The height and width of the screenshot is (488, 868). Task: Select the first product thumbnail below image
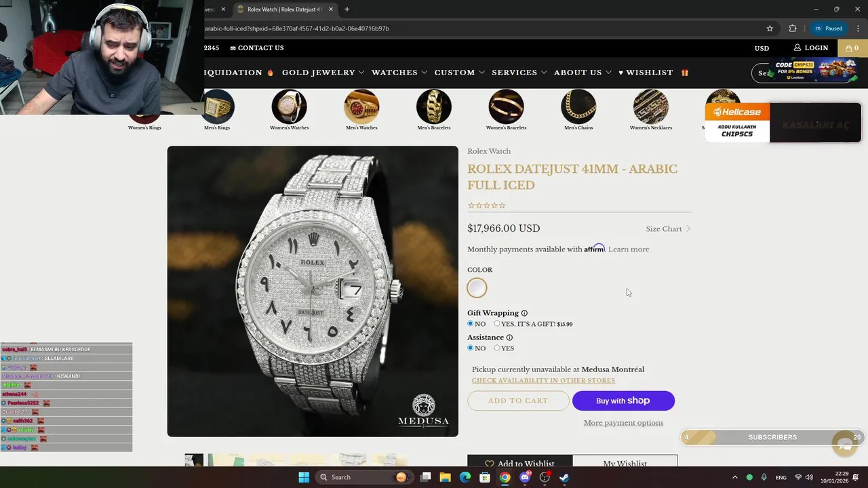194,460
